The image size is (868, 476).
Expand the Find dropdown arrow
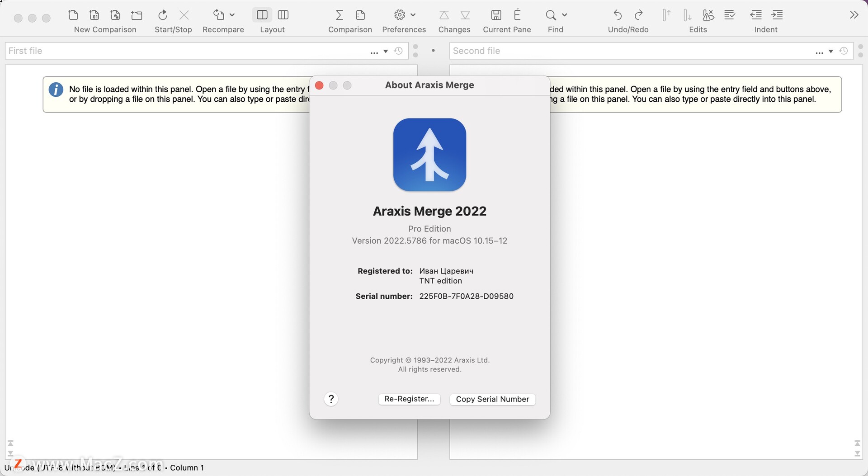pos(565,15)
